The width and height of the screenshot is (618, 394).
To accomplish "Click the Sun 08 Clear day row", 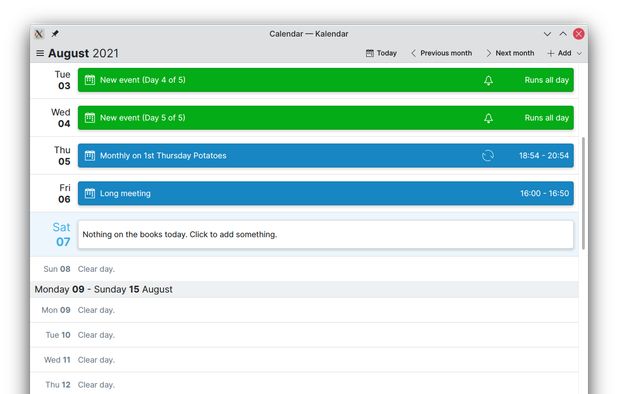I will pos(304,269).
